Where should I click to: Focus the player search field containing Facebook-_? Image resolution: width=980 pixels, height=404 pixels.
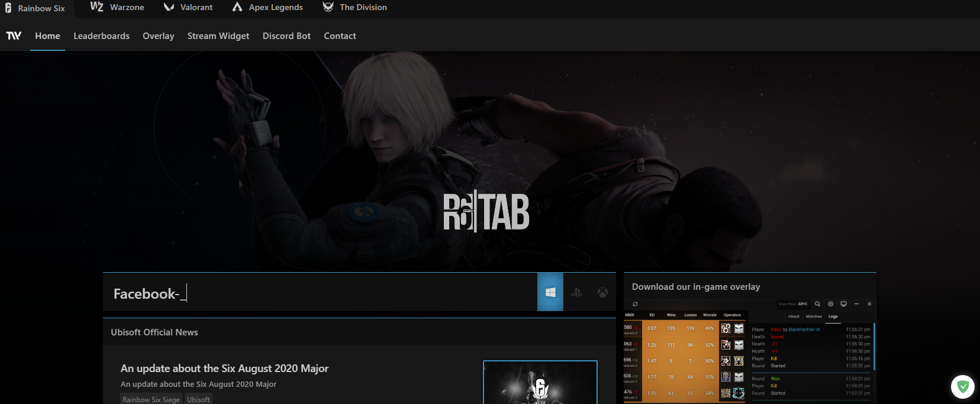320,292
